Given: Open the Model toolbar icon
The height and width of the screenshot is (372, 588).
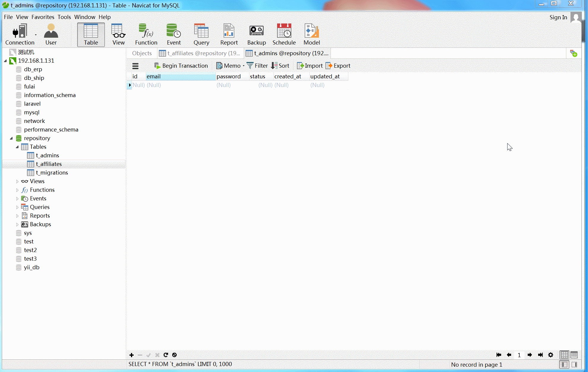Looking at the screenshot, I should click(312, 34).
